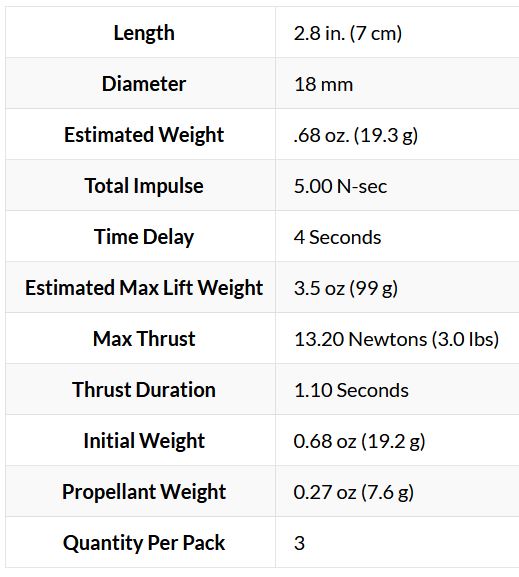519x577 pixels.
Task: Click the Diameter label cell
Action: (144, 84)
